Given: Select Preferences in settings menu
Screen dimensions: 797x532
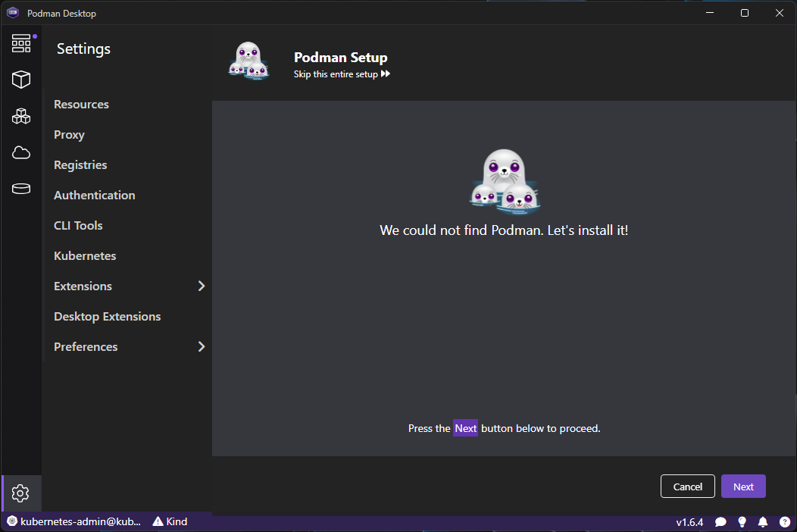Looking at the screenshot, I should [x=86, y=346].
